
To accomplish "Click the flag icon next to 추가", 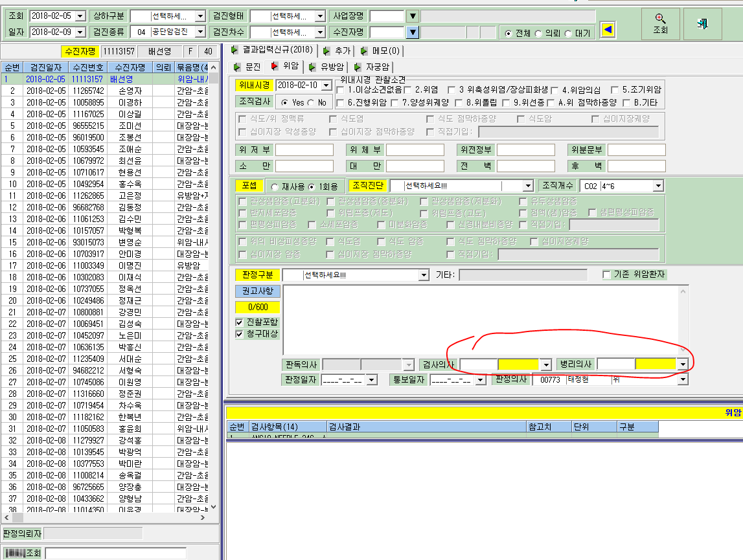I will pos(326,50).
